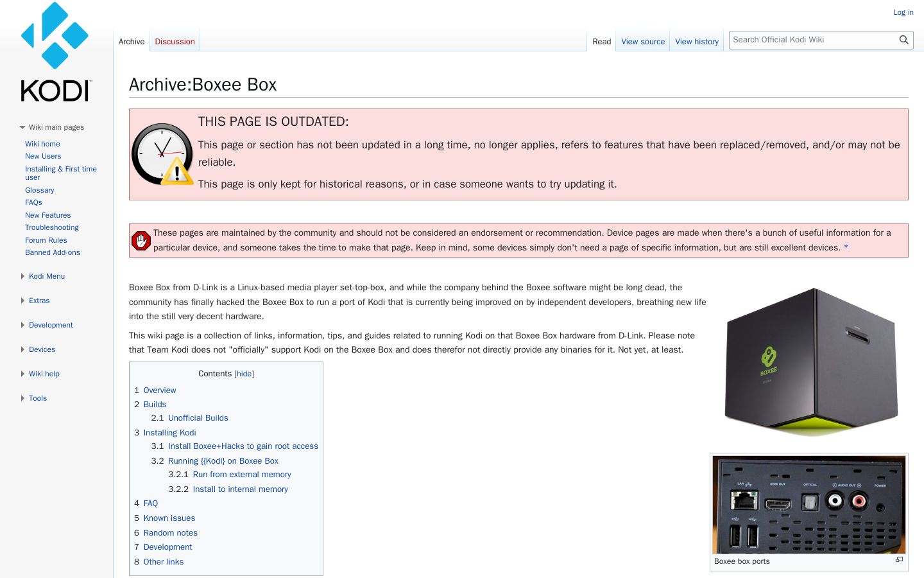Jump to the Builds section
This screenshot has width=924, height=578.
(155, 405)
